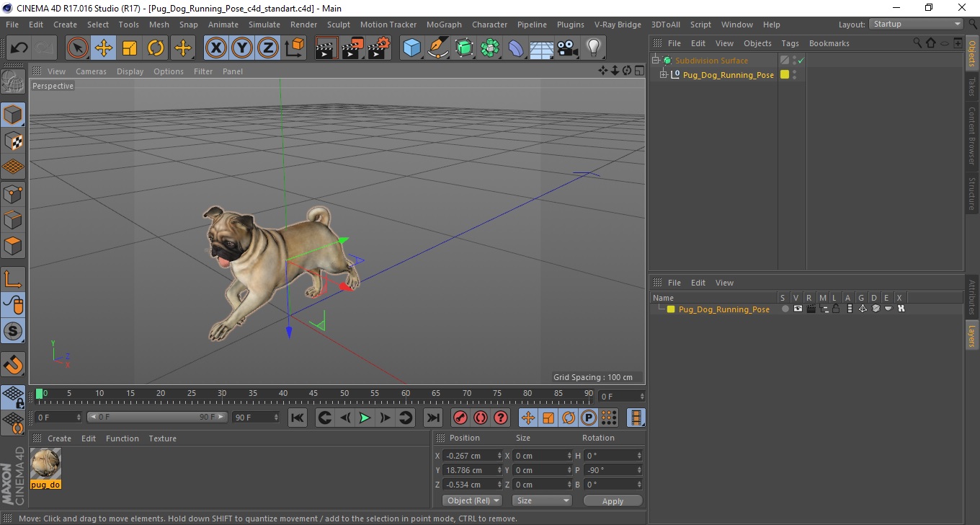Activate the Move tool in top toolbar

click(x=104, y=48)
